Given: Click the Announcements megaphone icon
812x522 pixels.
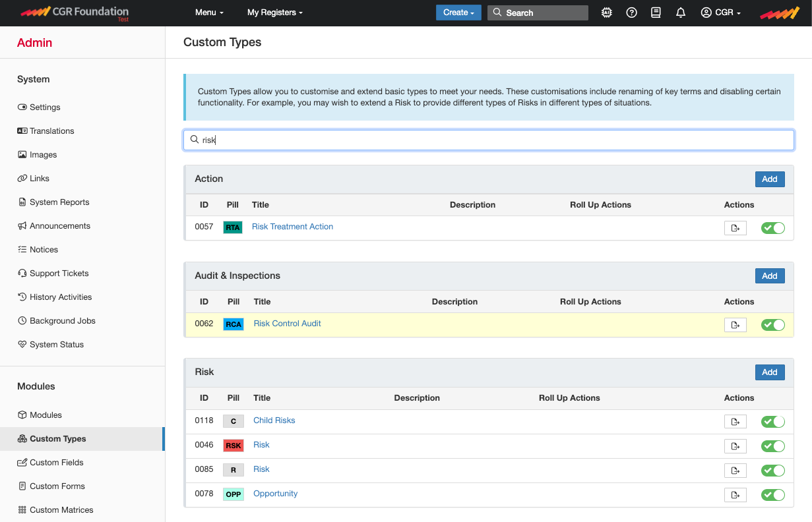Looking at the screenshot, I should 22,225.
